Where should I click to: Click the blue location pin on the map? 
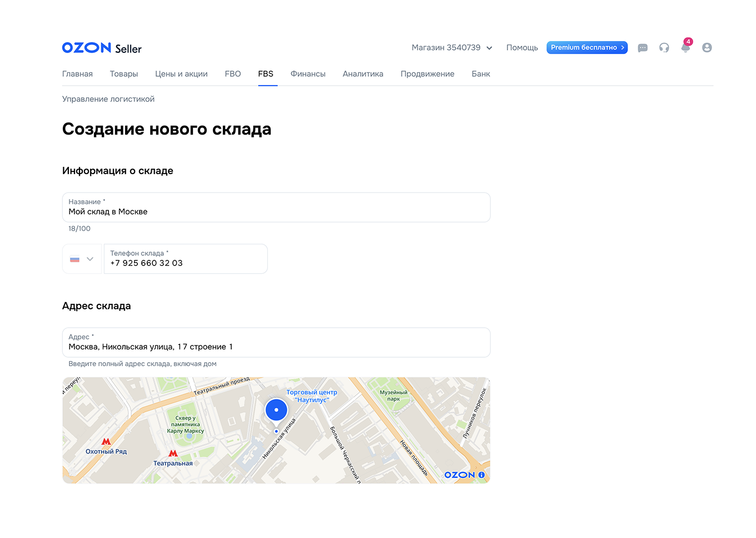(x=276, y=409)
